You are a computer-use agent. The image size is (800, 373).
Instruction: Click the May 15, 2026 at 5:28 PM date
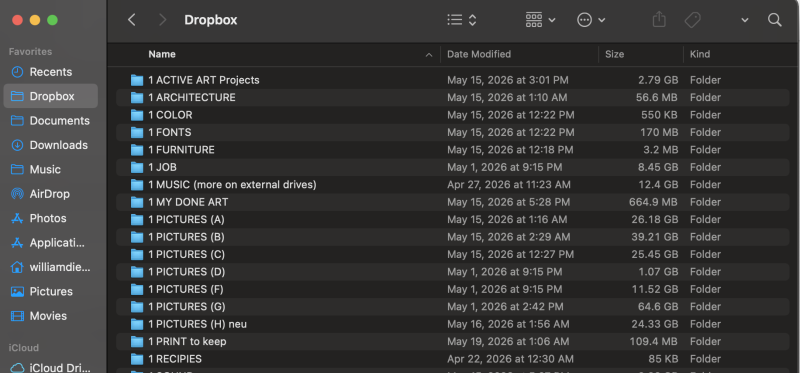pyautogui.click(x=508, y=202)
